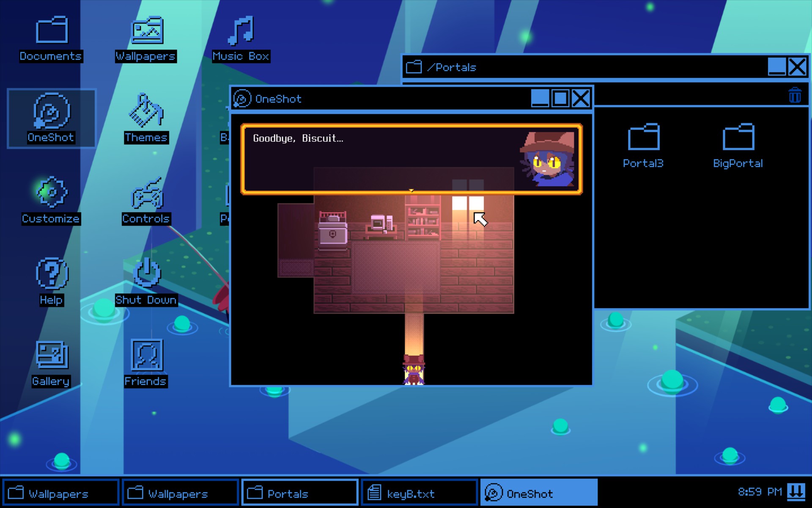Open the Help question mark icon

click(51, 281)
